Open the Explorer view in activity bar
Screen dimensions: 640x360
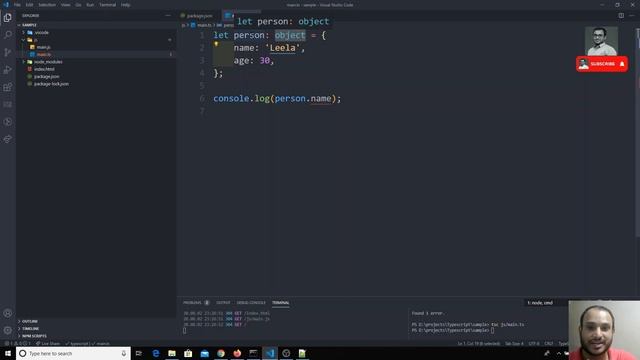(x=7, y=18)
